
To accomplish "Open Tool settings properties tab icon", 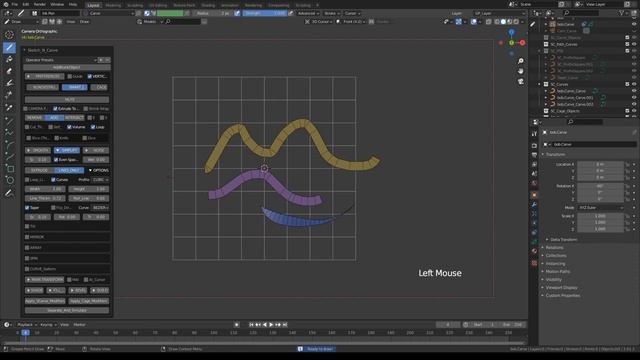I will click(534, 133).
